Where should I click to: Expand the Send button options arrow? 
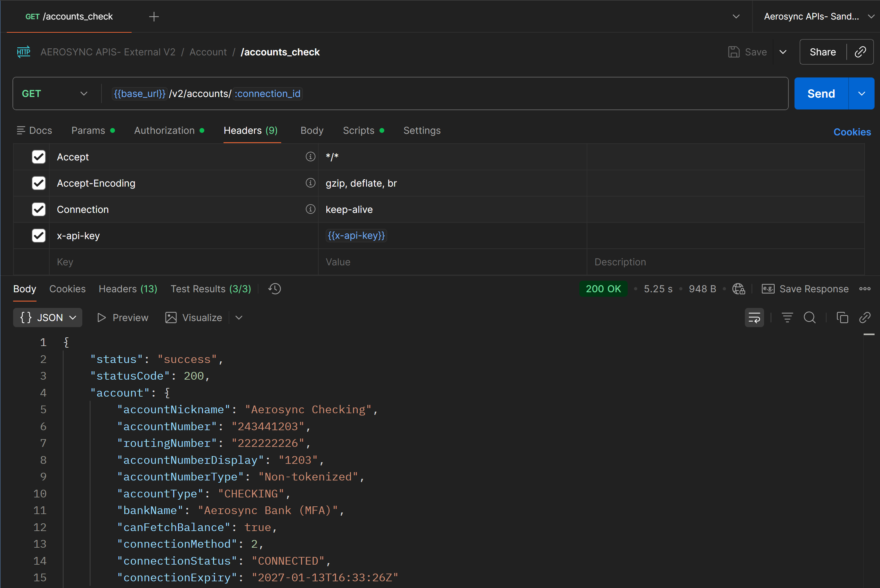[861, 94]
